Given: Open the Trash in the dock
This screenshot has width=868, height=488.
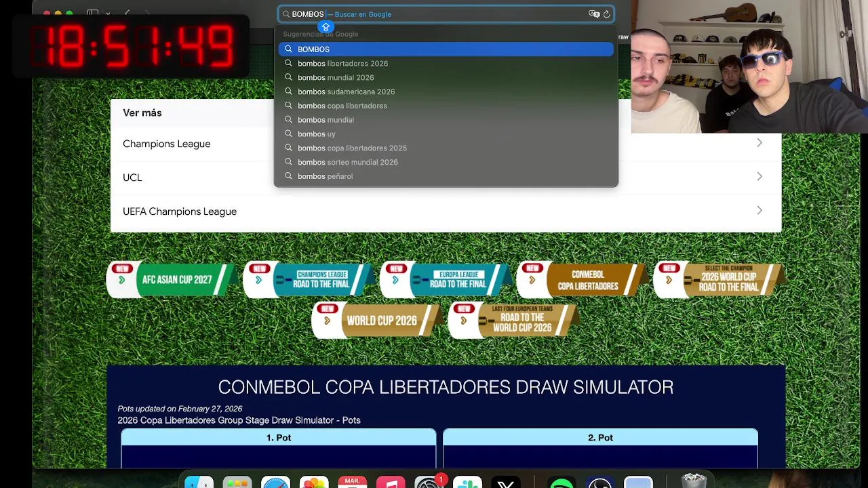Looking at the screenshot, I should pyautogui.click(x=694, y=481).
